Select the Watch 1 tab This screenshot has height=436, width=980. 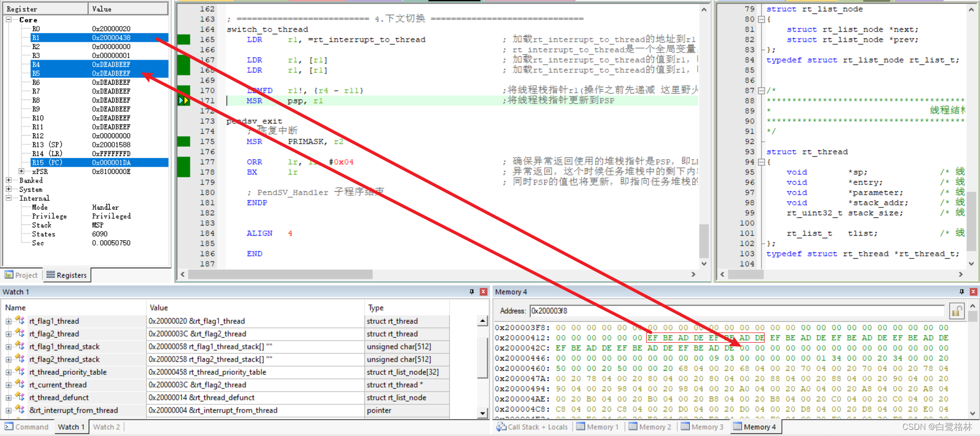pos(71,427)
